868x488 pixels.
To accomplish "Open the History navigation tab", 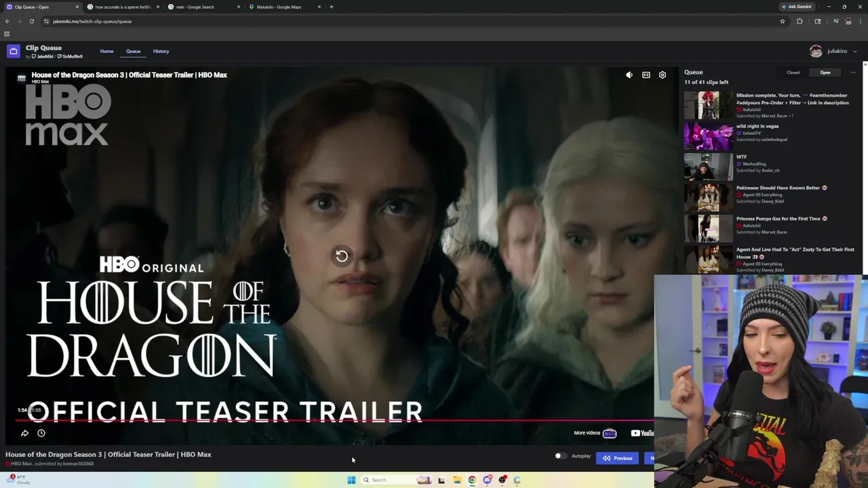I will (161, 51).
